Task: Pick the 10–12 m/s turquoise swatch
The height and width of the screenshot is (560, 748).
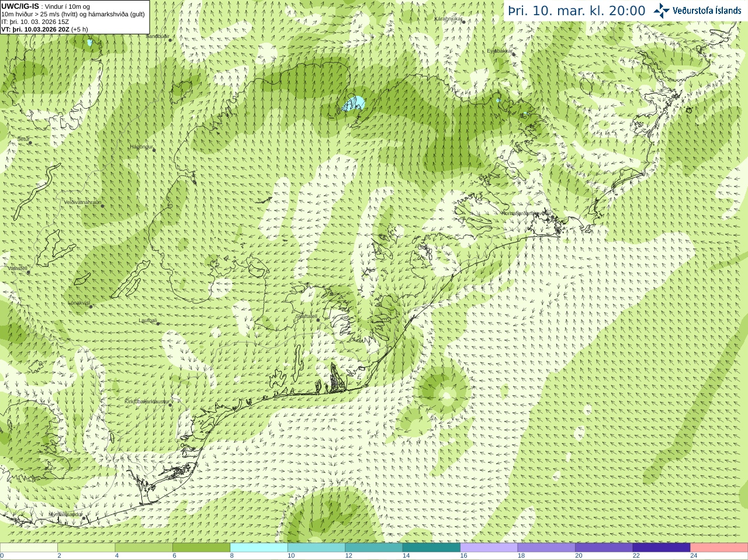Action: 316,548
